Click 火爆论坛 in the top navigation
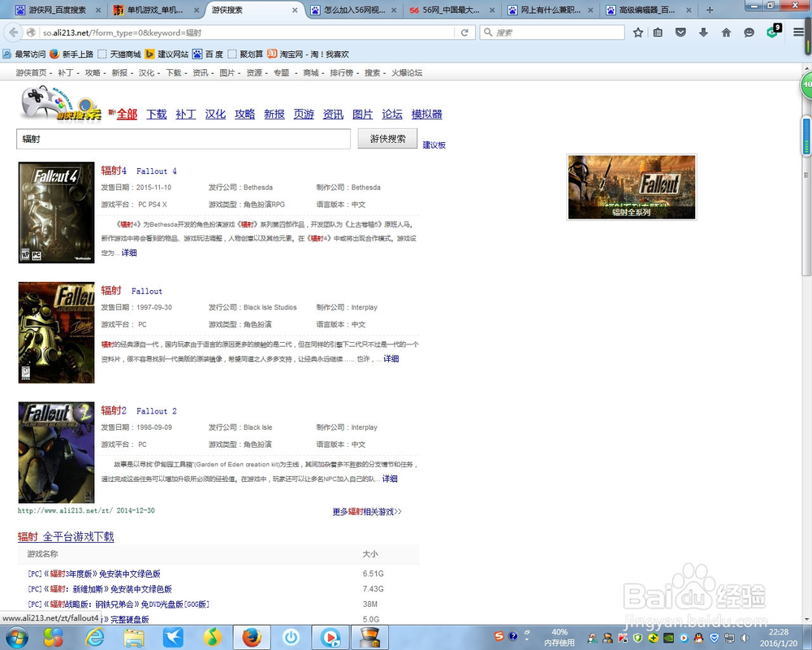Image resolution: width=812 pixels, height=650 pixels. [407, 72]
